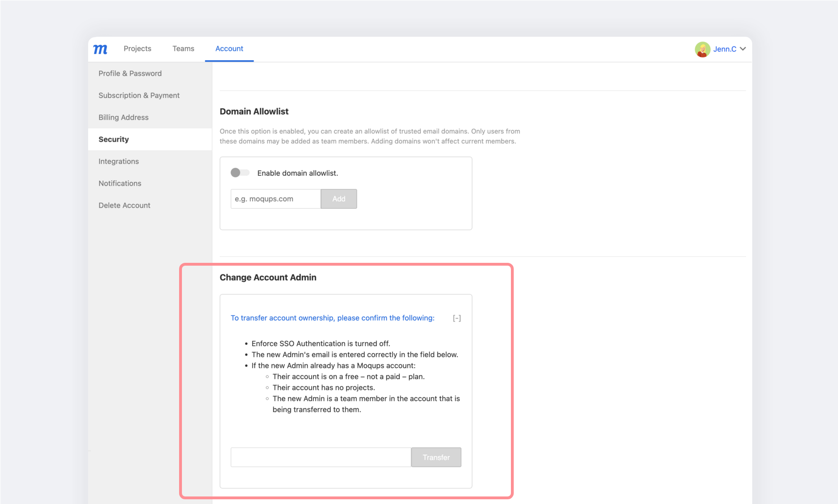The width and height of the screenshot is (838, 504).
Task: Open Profile & Password settings
Action: tap(130, 73)
